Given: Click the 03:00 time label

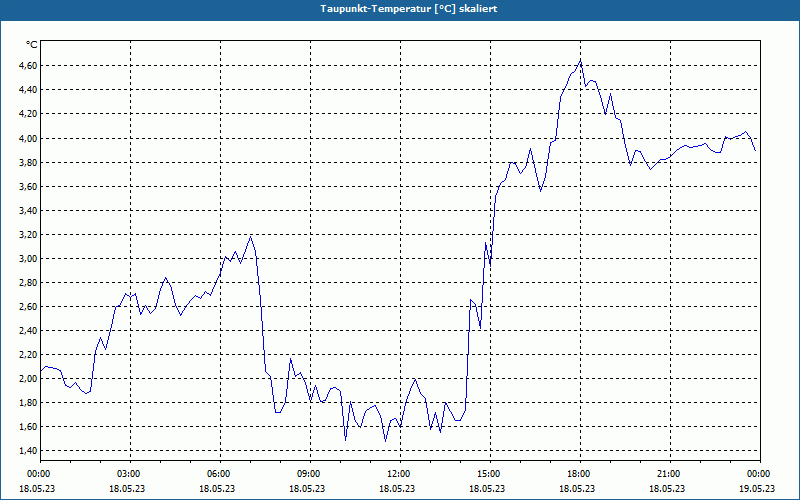Looking at the screenshot, I should click(131, 474).
